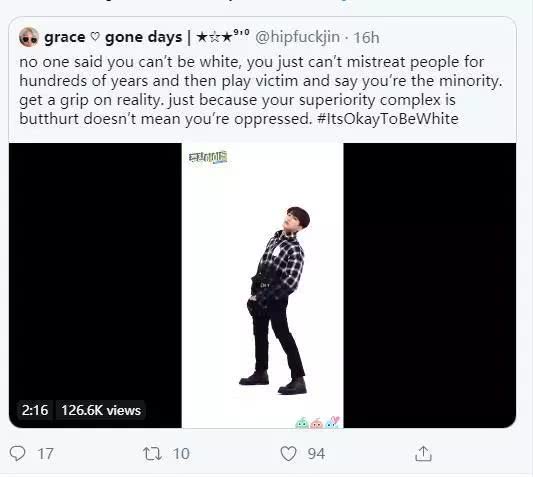Click the like count 94

(316, 454)
